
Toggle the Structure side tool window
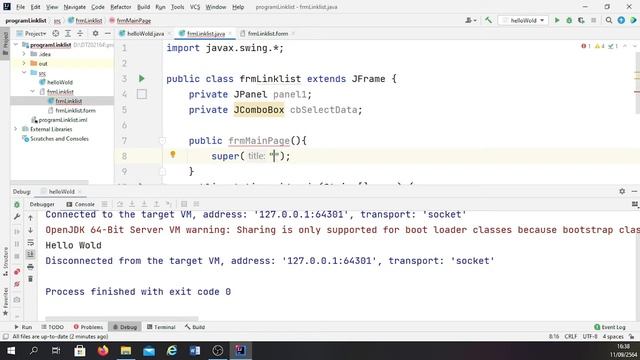coord(5,262)
